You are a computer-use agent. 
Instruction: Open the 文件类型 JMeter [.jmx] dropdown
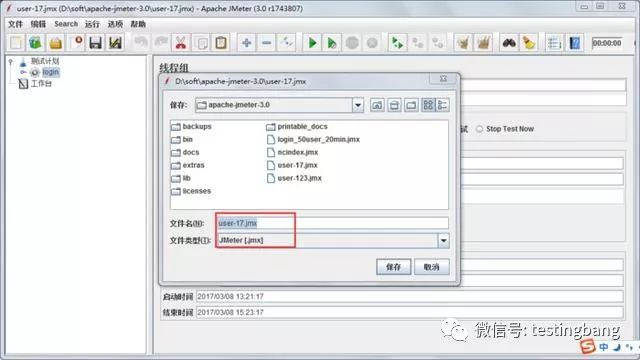coord(443,240)
